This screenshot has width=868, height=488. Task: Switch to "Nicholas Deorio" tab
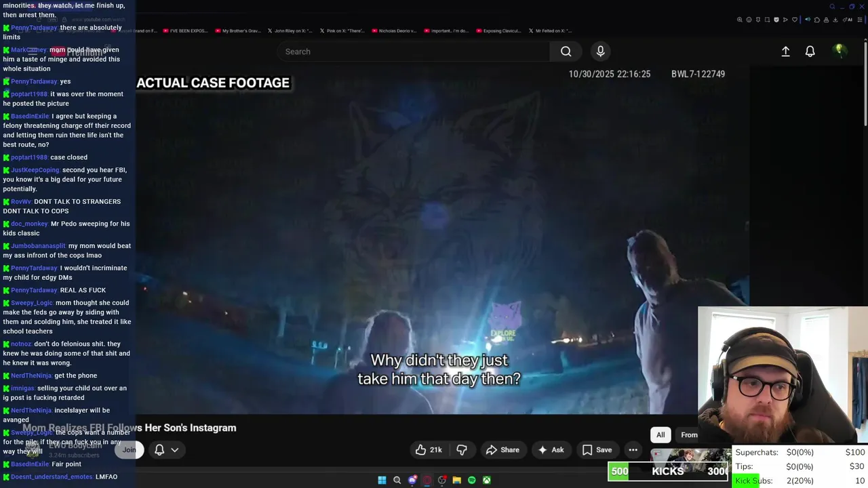[394, 30]
